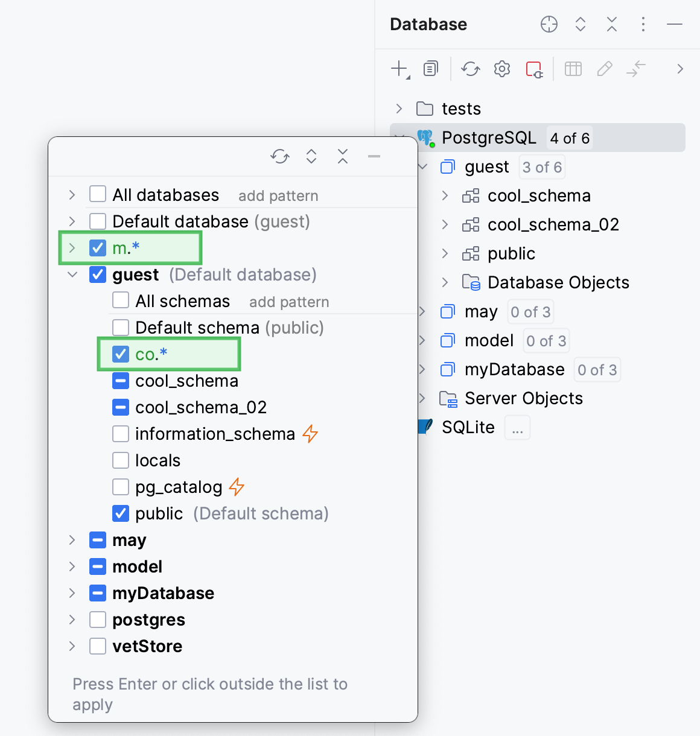Click the Duplicate data source icon

tap(430, 69)
